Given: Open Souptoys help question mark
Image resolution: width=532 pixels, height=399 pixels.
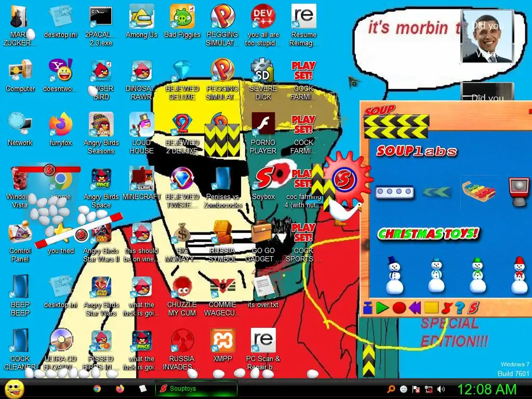Looking at the screenshot, I should 459,308.
